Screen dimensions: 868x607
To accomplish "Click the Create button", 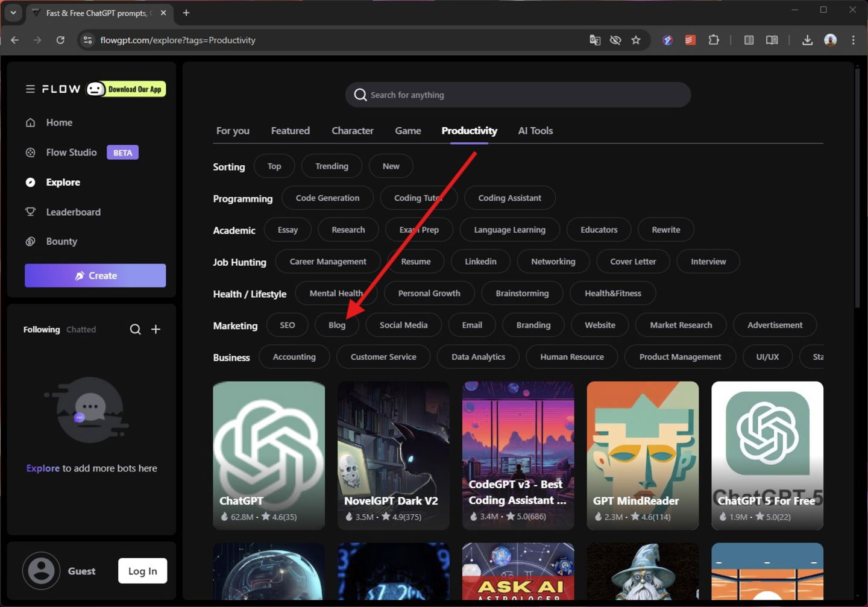I will tap(95, 275).
